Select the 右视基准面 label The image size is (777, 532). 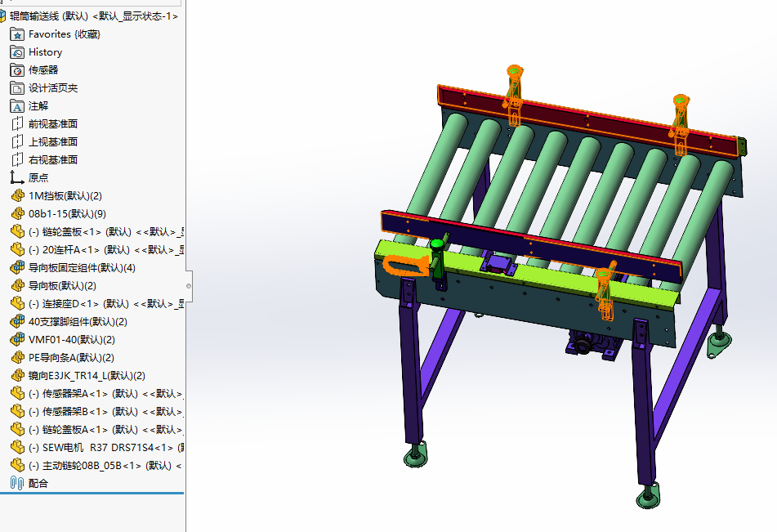click(53, 159)
